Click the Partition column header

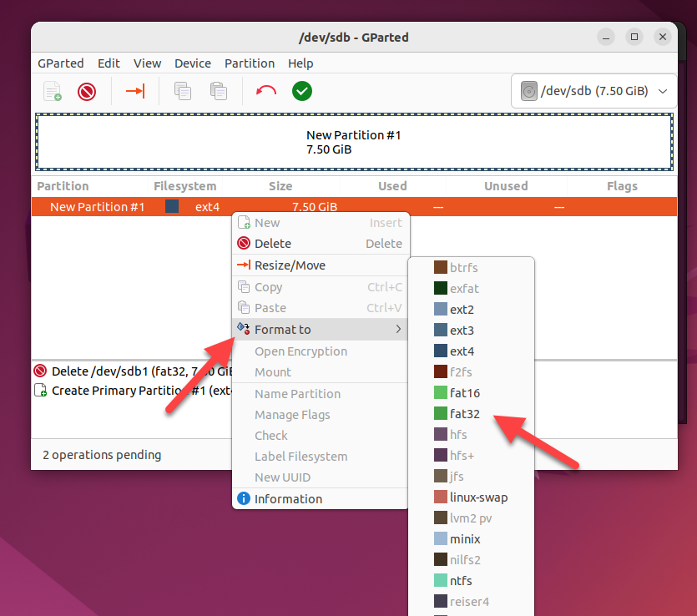pyautogui.click(x=63, y=186)
